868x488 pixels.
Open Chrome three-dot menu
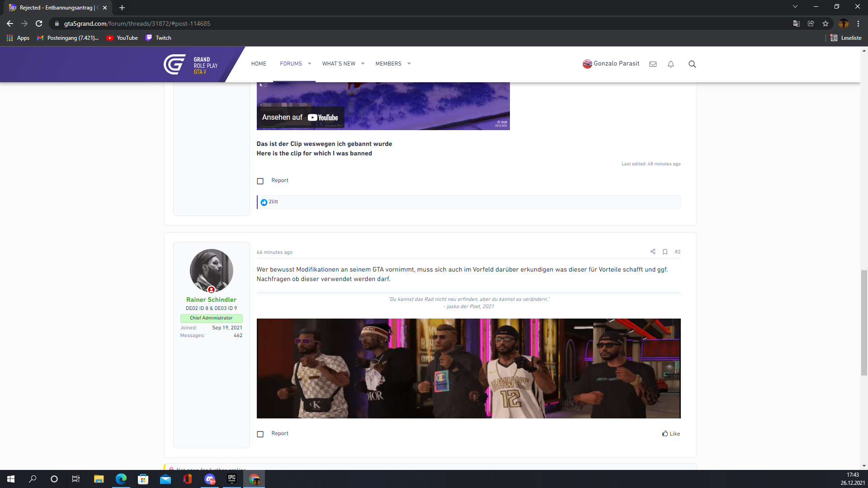(x=858, y=23)
